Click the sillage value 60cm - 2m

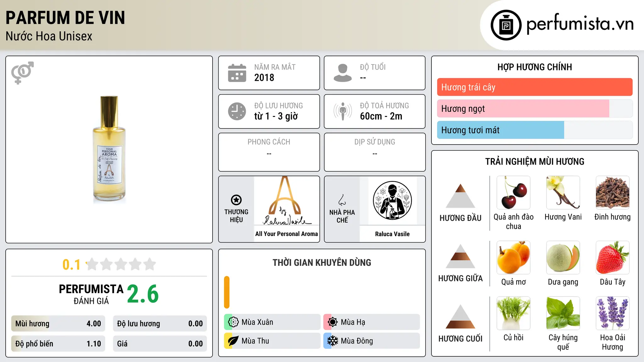click(381, 116)
